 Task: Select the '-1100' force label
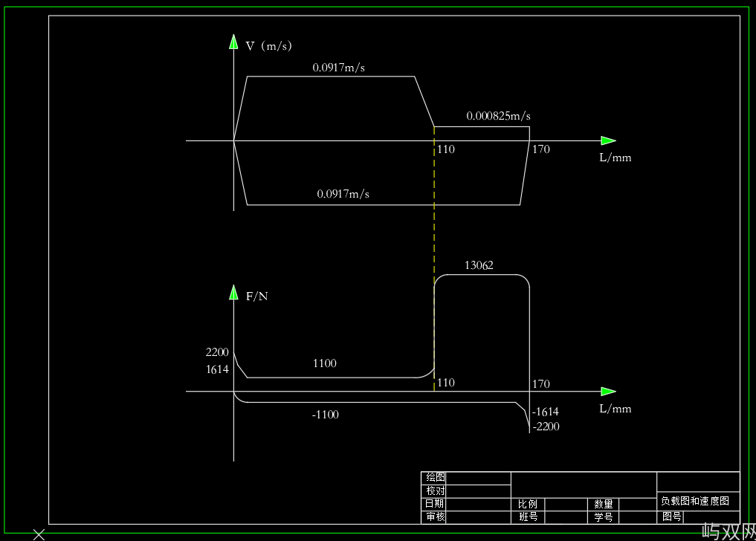[326, 415]
